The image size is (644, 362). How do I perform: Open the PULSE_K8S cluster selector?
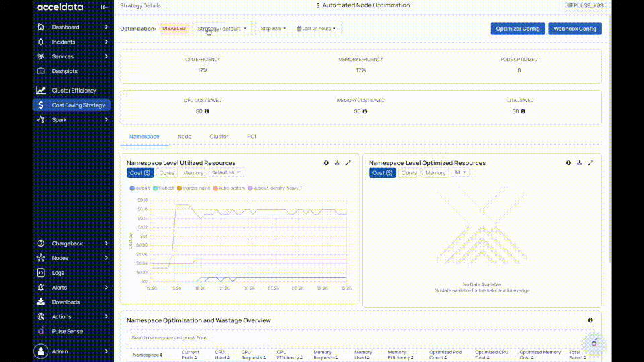585,5
